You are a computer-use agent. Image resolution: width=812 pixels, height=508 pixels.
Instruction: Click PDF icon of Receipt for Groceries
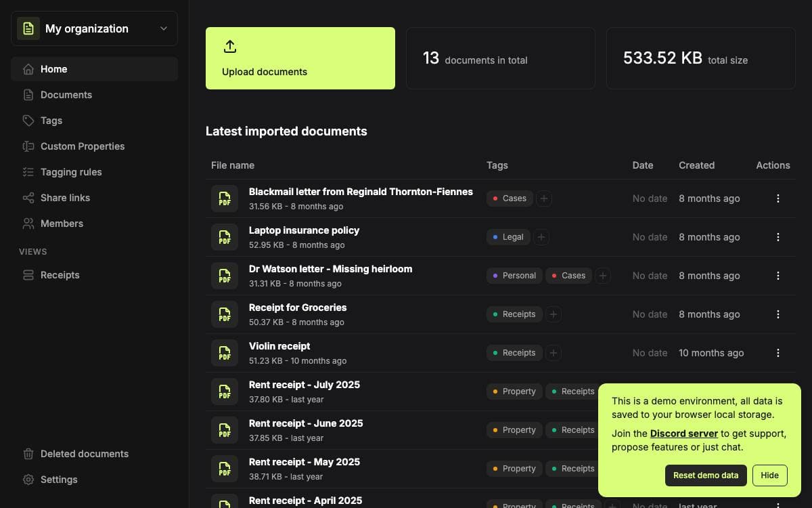pos(225,314)
